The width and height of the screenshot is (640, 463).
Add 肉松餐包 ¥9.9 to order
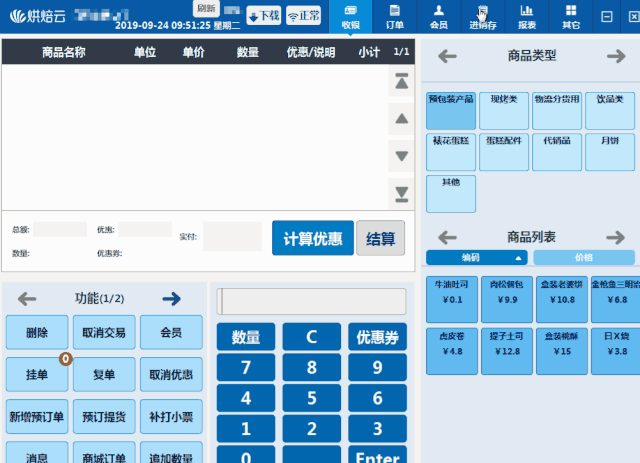click(503, 293)
